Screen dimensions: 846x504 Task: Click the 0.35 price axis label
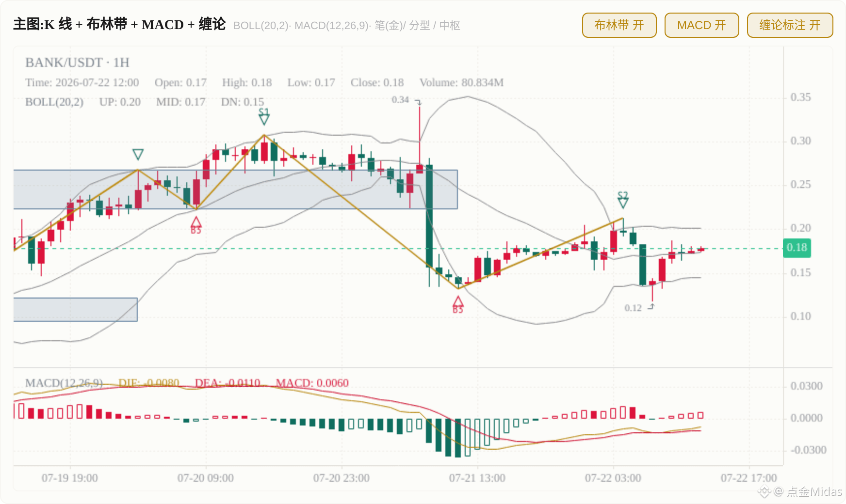click(x=801, y=97)
